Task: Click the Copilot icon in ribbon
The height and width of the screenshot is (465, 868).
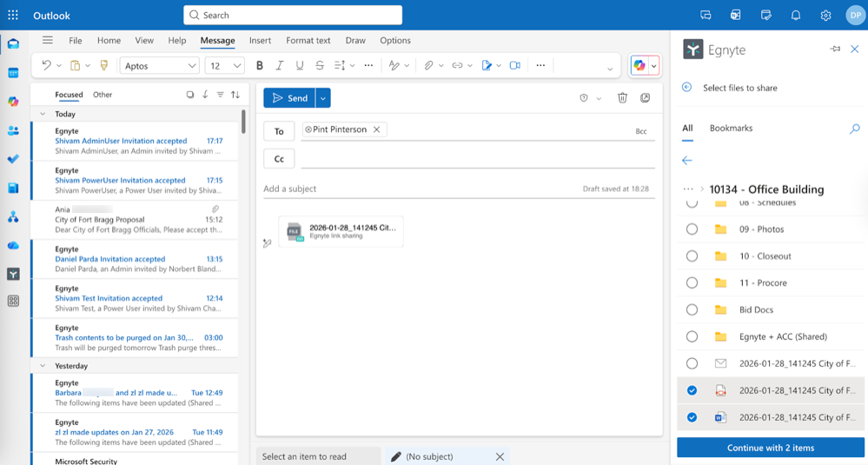Action: (639, 65)
